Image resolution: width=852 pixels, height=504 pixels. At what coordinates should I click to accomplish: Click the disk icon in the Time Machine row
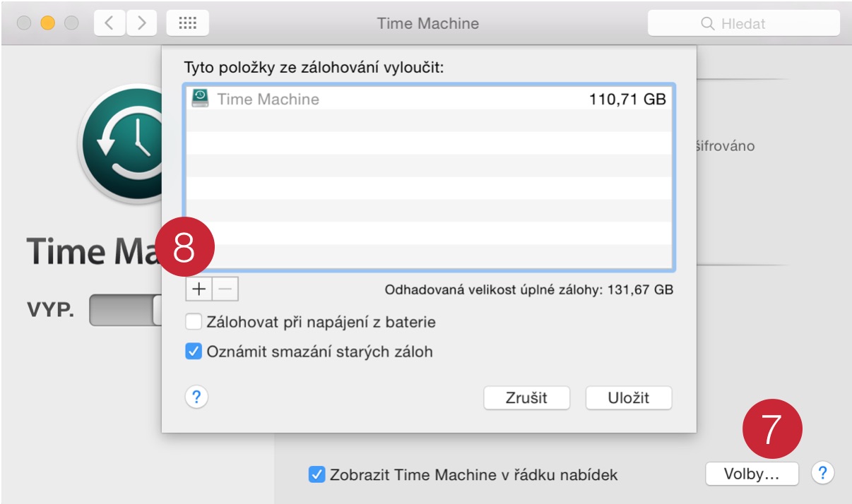[200, 99]
